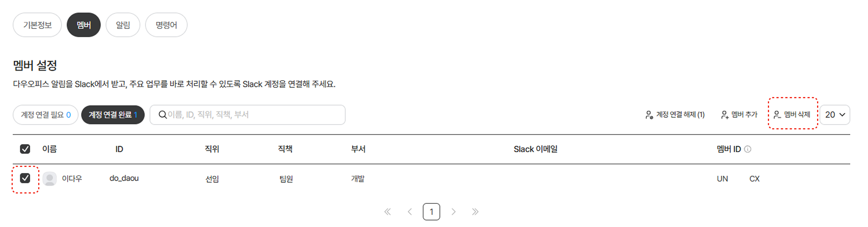Screen dimensions: 868x227
Task: Click the 멤버 삭제 person-minus icon
Action: [x=777, y=115]
